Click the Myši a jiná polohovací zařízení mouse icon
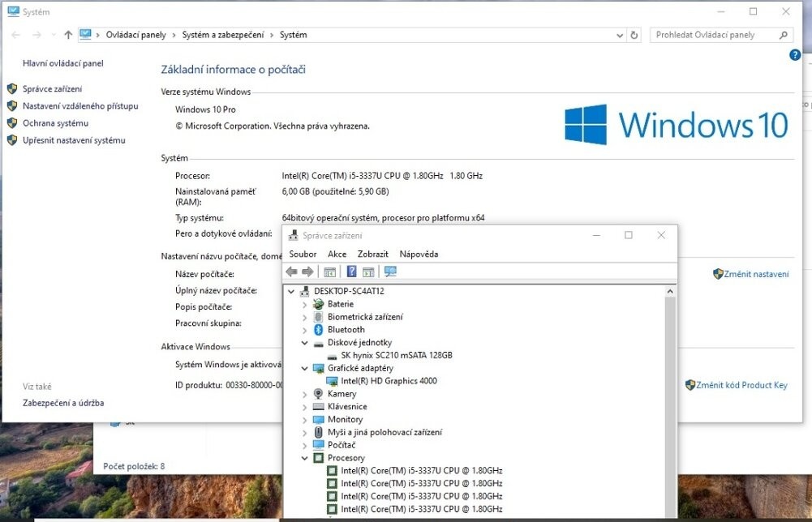 click(319, 432)
